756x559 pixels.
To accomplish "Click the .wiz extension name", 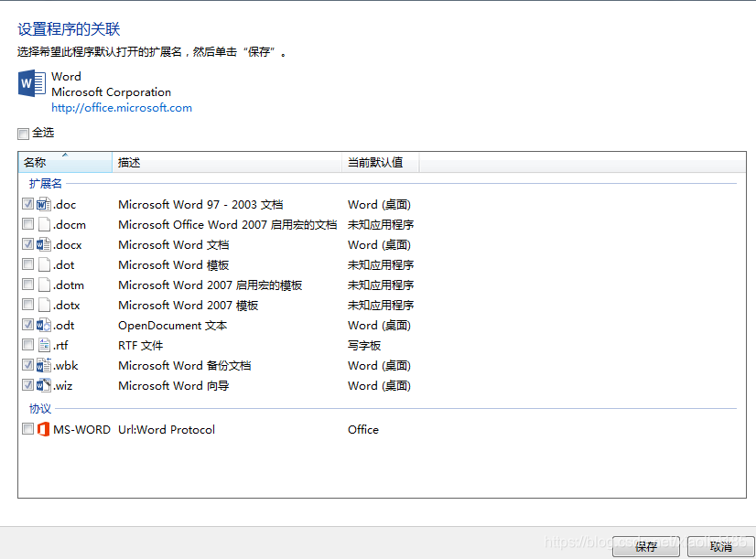I will (62, 385).
